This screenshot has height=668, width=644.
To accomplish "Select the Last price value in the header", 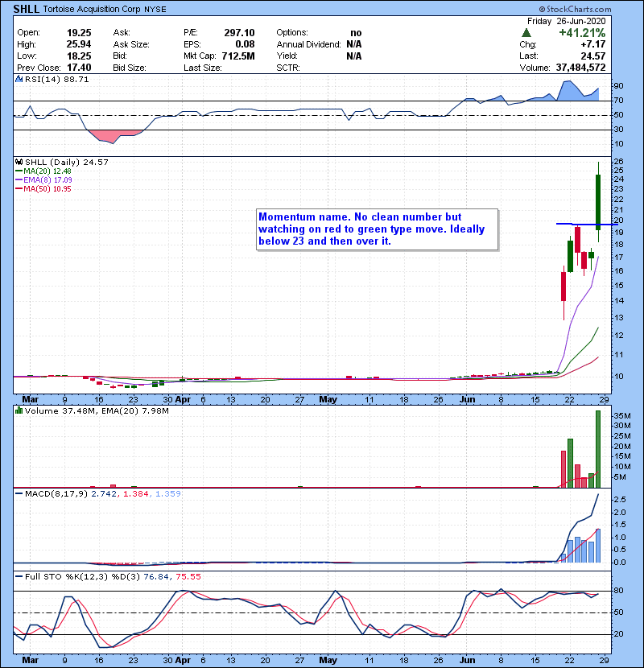I will 592,56.
